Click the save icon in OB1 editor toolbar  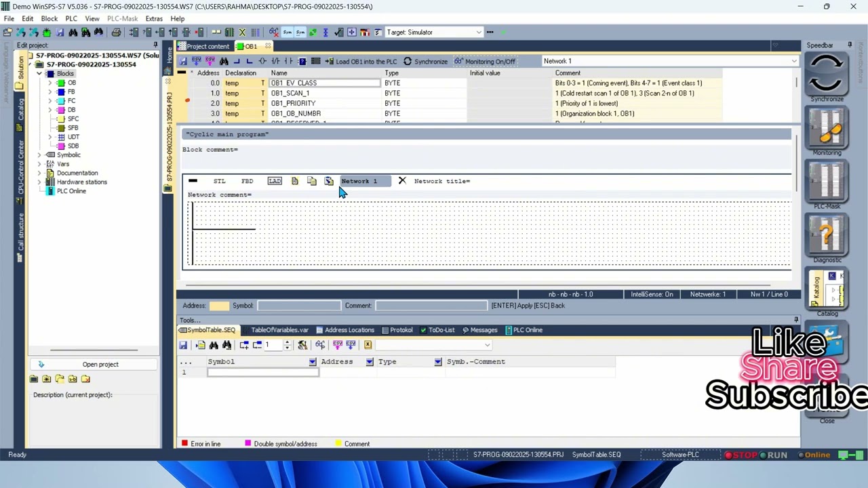coord(183,61)
